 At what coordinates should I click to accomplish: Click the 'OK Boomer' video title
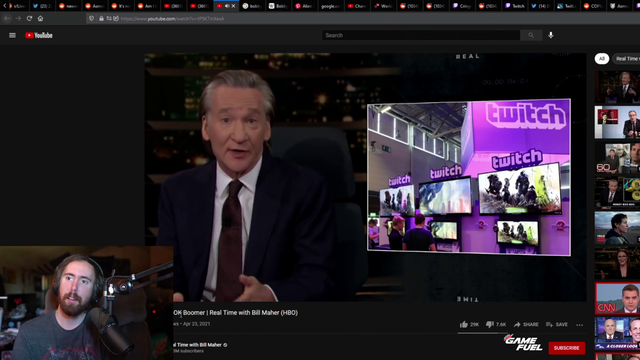click(236, 313)
